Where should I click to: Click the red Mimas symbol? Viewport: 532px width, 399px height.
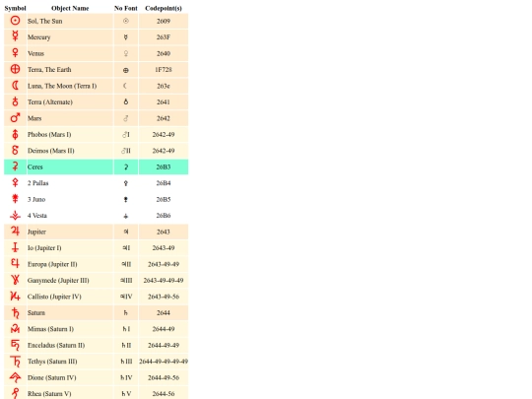pos(15,329)
